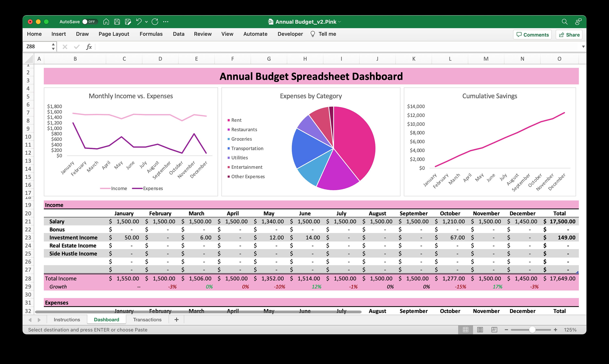The width and height of the screenshot is (609, 364).
Task: Switch to the Transactions sheet tab
Action: (x=147, y=319)
